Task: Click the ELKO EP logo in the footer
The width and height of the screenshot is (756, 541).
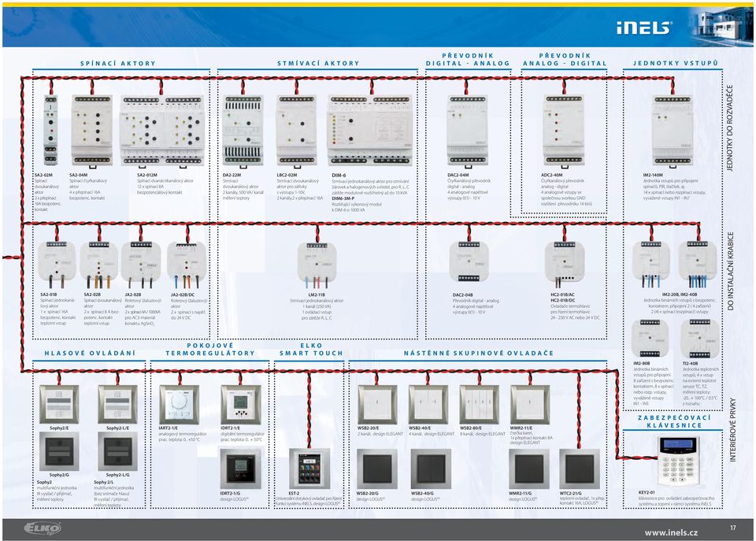Action: tap(43, 529)
